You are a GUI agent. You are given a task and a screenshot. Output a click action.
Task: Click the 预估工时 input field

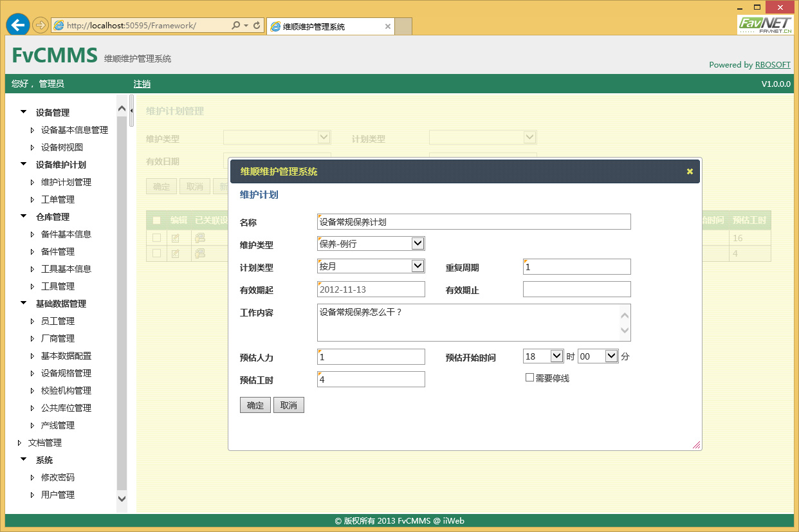pos(371,379)
